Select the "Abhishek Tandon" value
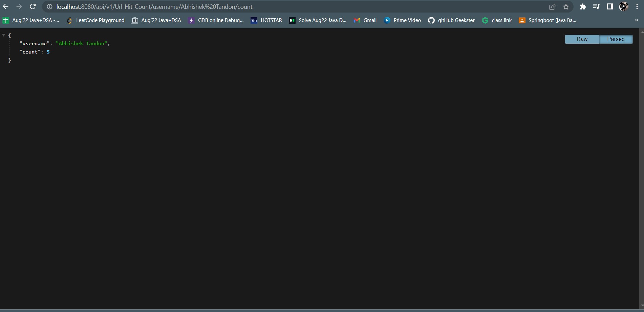Image resolution: width=644 pixels, height=312 pixels. [82, 43]
